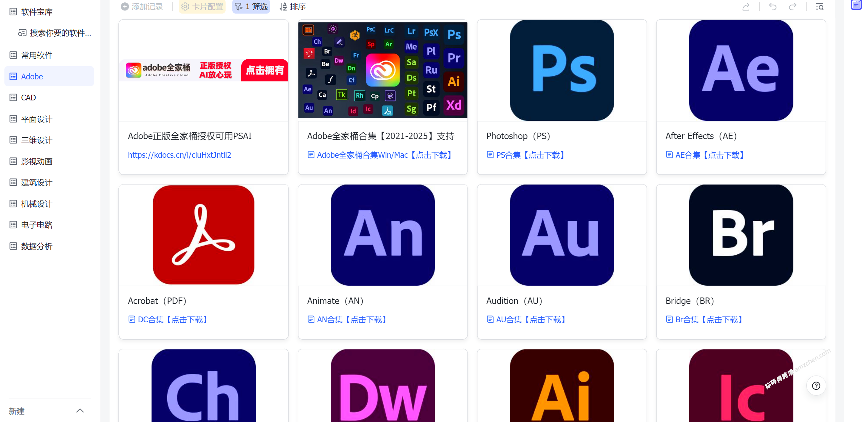Viewport: 868px width, 422px height.
Task: Open Adobe全家桶合集Win/Mac download link
Action: pos(381,155)
